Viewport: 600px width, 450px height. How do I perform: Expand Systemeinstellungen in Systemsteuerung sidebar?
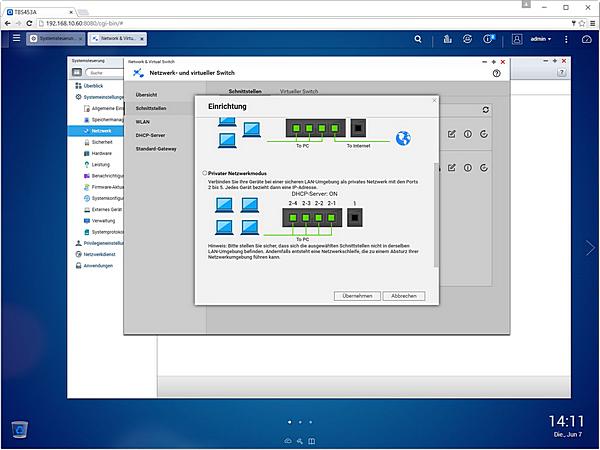pyautogui.click(x=99, y=97)
